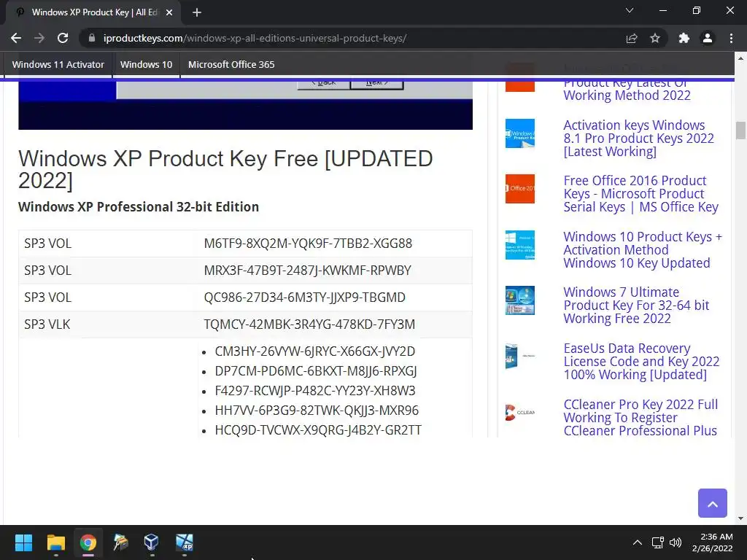Open EaseUs Data Recovery License Code link
Image resolution: width=747 pixels, height=560 pixels.
coord(641,362)
